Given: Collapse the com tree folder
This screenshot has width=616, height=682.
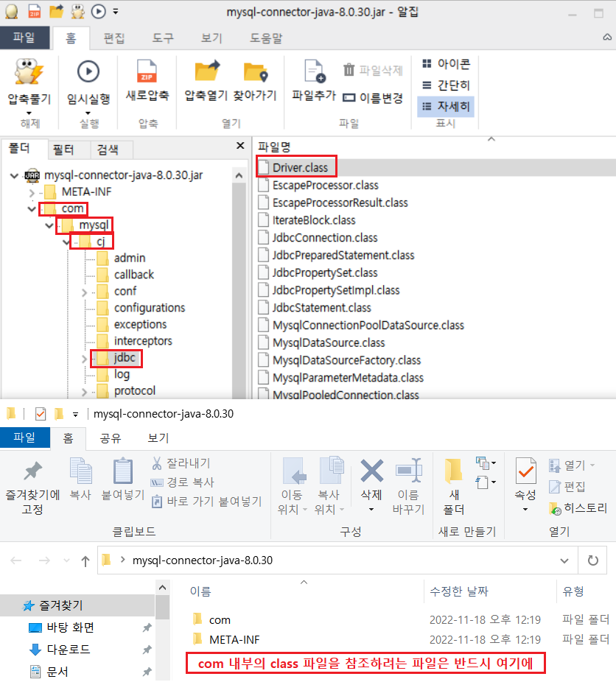Looking at the screenshot, I should coord(32,208).
